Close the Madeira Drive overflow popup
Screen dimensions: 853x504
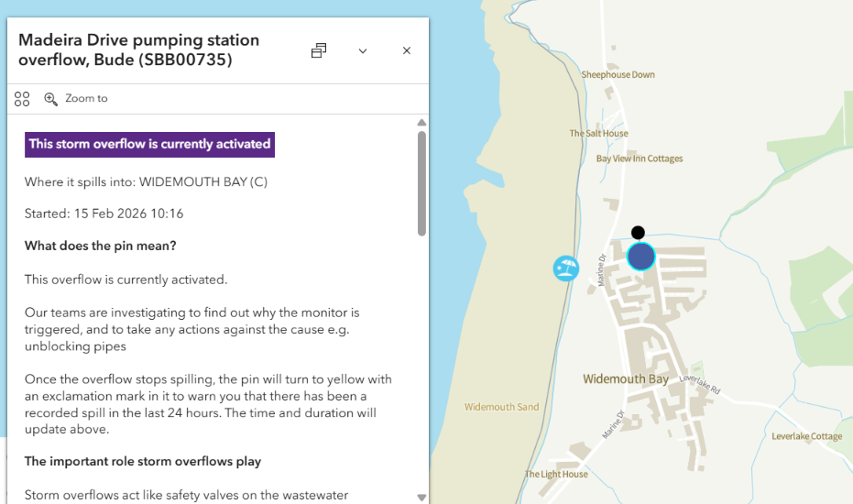coord(407,51)
